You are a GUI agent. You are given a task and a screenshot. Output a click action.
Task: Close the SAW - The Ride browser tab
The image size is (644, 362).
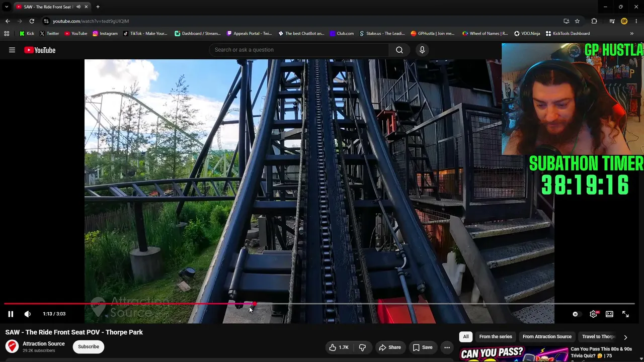click(x=86, y=7)
